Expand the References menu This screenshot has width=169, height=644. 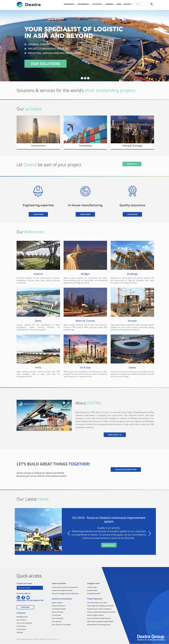pyautogui.click(x=84, y=4)
